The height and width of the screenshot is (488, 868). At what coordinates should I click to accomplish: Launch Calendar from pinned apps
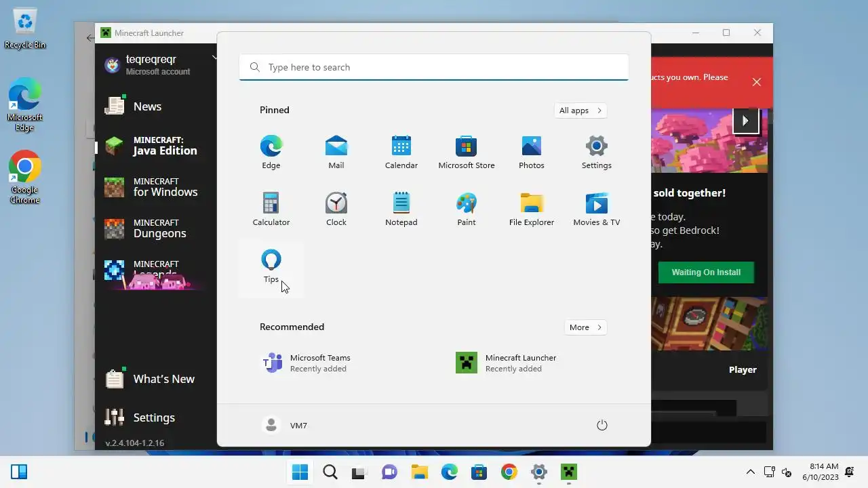tap(401, 152)
